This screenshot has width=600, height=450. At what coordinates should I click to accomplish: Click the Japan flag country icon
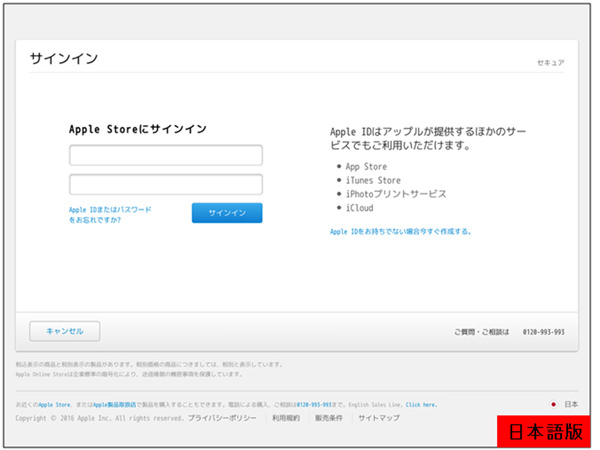click(553, 405)
